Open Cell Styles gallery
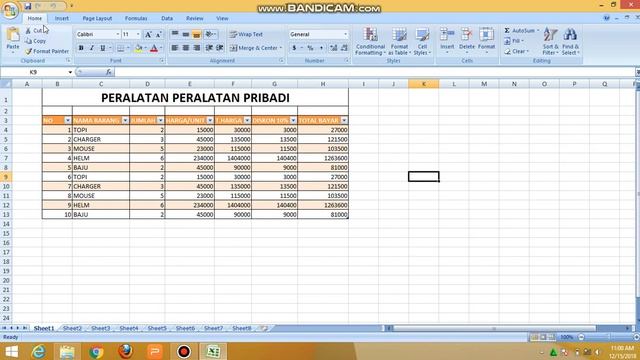 (x=422, y=41)
